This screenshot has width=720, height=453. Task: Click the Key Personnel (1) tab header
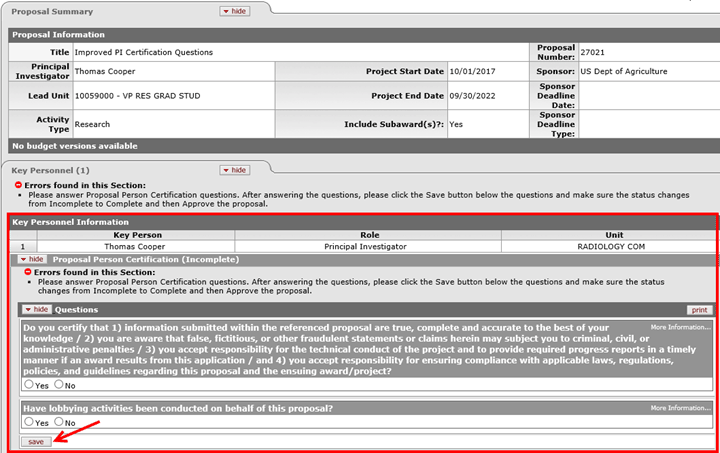pos(51,170)
